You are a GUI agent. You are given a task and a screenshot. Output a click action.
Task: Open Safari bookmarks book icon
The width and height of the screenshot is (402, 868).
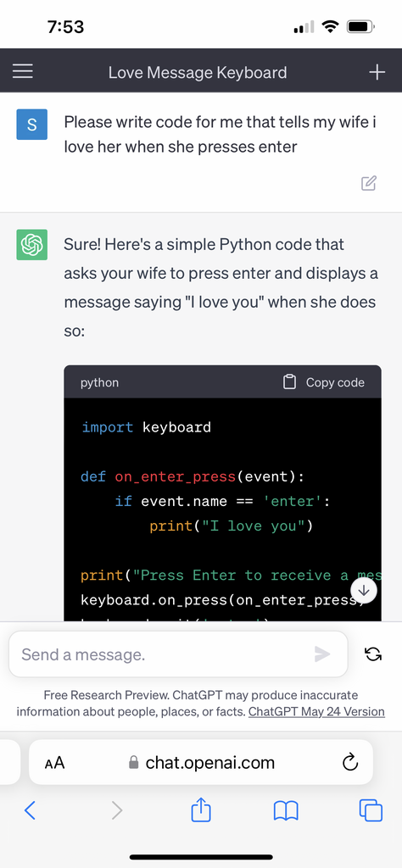pyautogui.click(x=287, y=811)
